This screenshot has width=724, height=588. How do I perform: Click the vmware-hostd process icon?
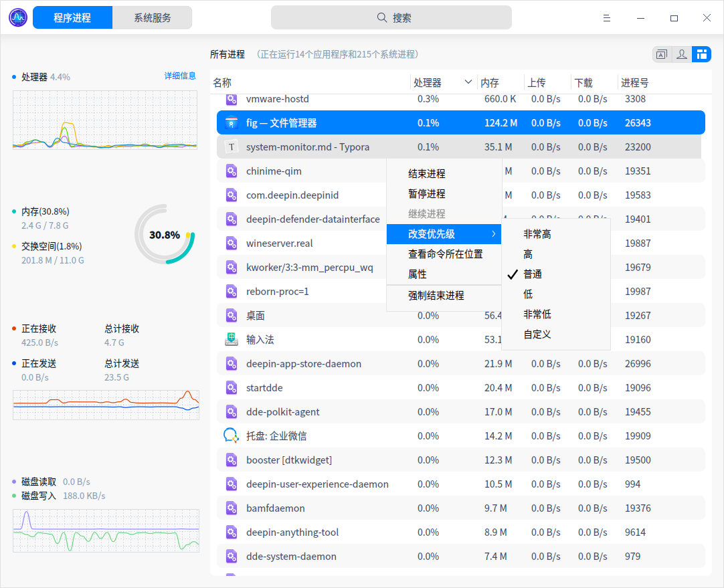[232, 99]
